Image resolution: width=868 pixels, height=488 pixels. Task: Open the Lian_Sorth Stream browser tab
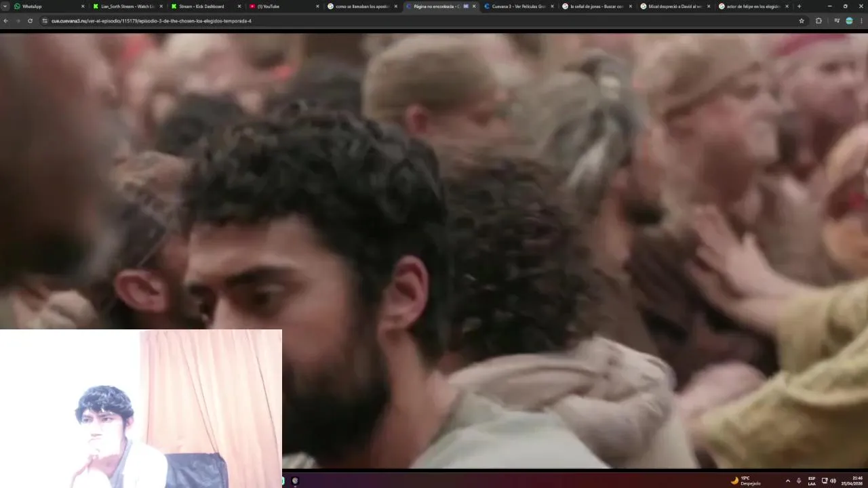coord(126,6)
